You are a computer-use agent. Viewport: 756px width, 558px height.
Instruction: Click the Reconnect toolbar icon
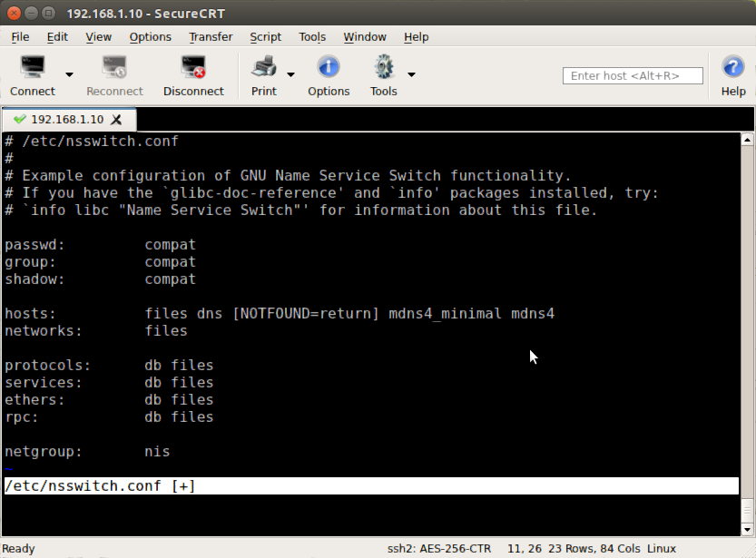[x=114, y=67]
